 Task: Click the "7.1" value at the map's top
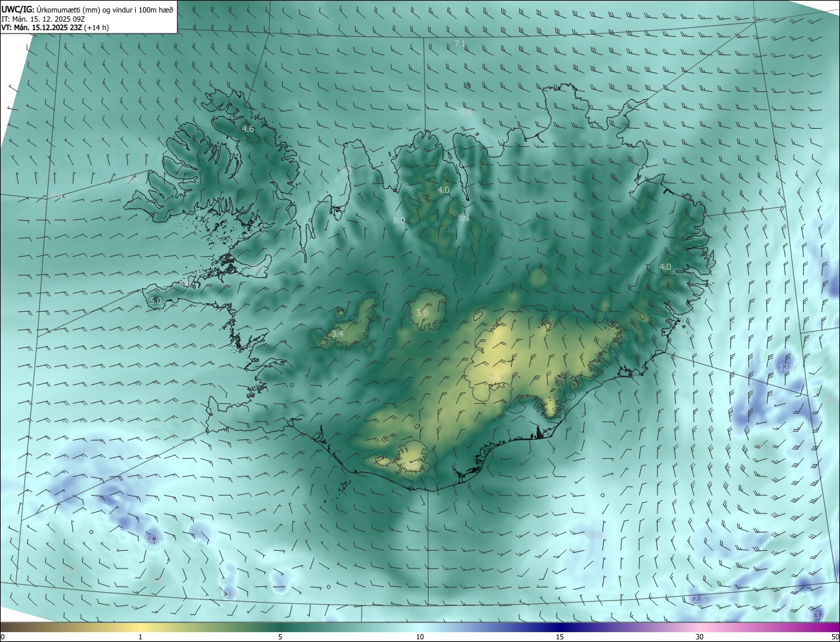point(460,44)
